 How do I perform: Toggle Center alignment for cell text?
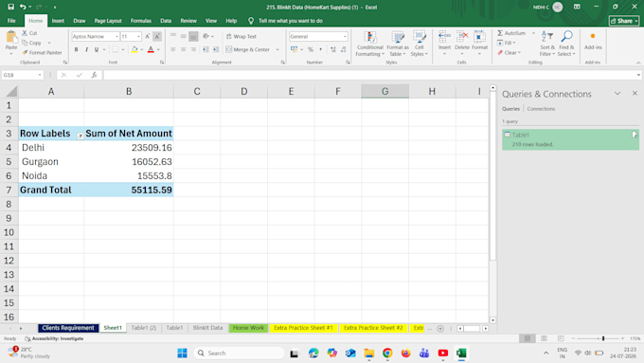click(183, 49)
